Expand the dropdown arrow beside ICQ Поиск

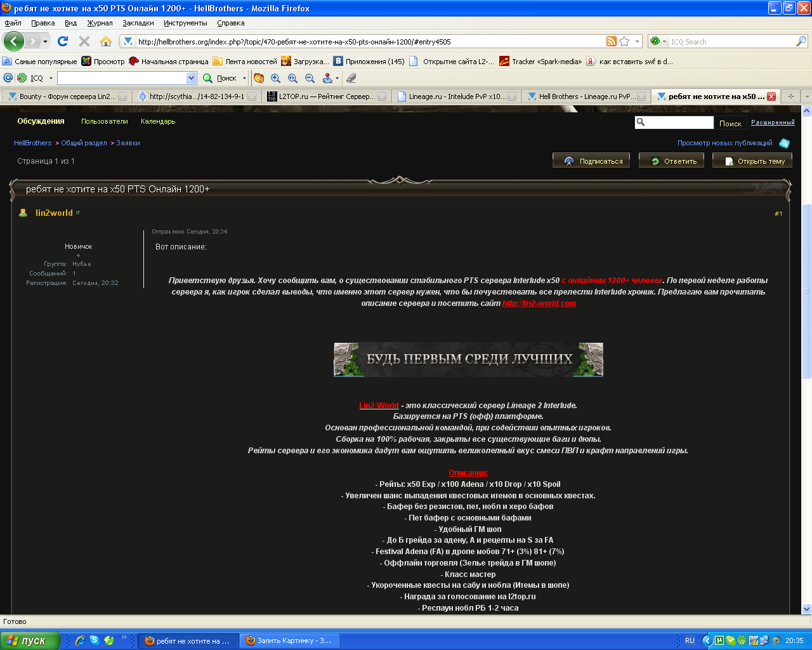(x=243, y=78)
